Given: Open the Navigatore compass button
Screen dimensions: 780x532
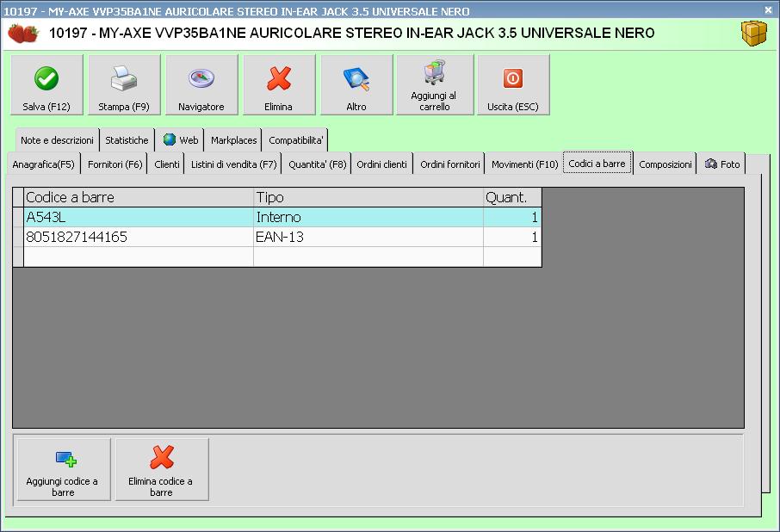Looking at the screenshot, I should pyautogui.click(x=201, y=85).
